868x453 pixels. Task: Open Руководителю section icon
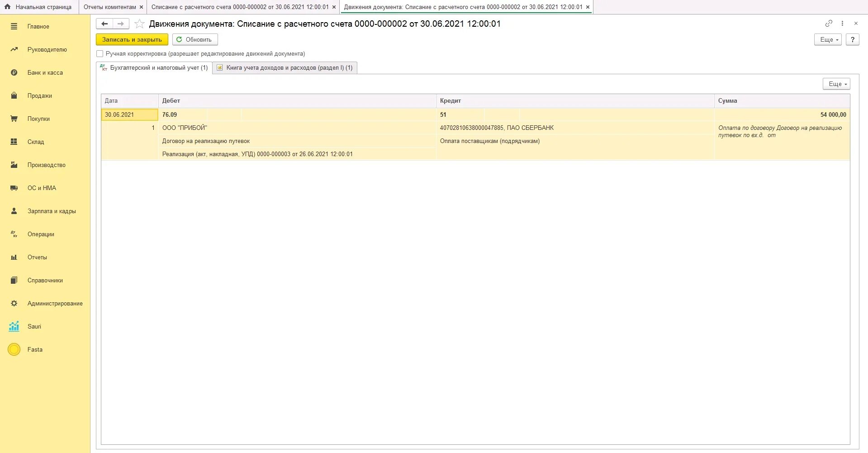coord(14,50)
